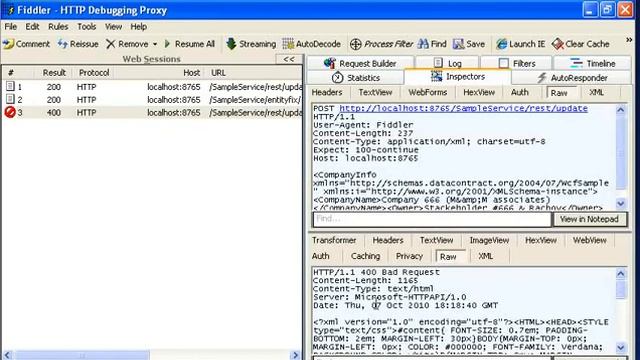Select session 1 document icon
The width and height of the screenshot is (640, 360).
pos(10,87)
